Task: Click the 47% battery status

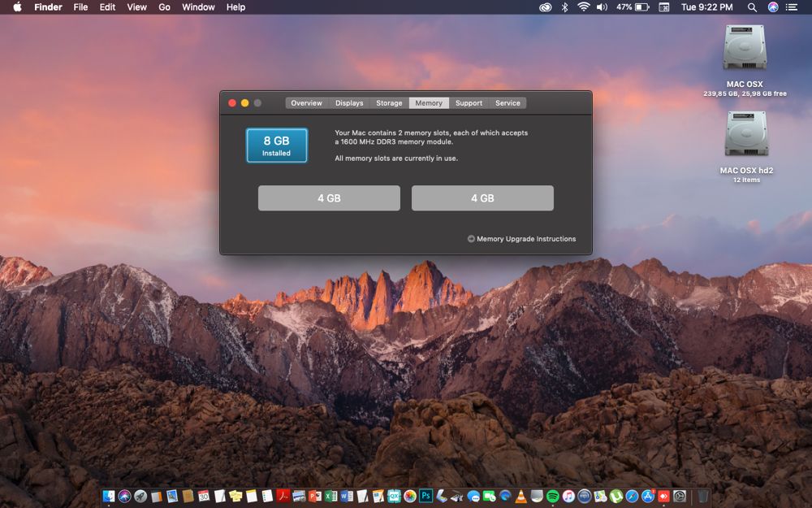Action: pos(633,7)
